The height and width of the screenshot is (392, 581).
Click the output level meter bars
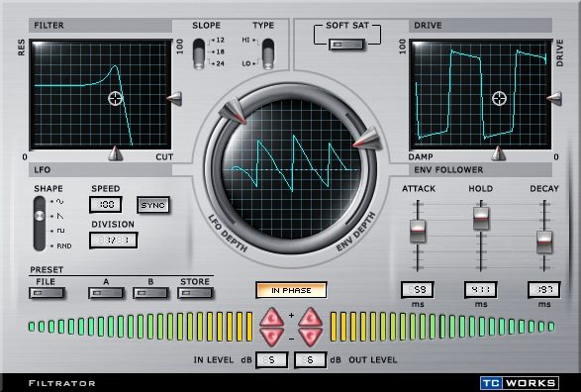[442, 327]
